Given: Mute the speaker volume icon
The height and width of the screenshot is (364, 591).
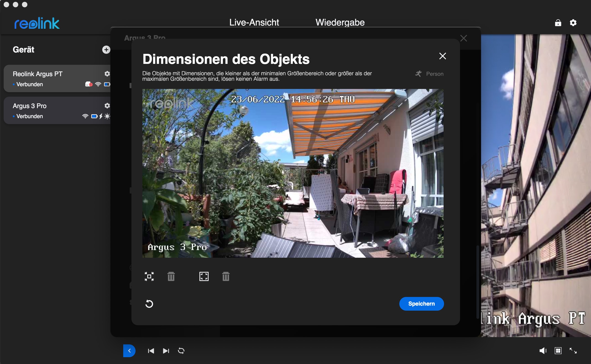Looking at the screenshot, I should coord(543,351).
